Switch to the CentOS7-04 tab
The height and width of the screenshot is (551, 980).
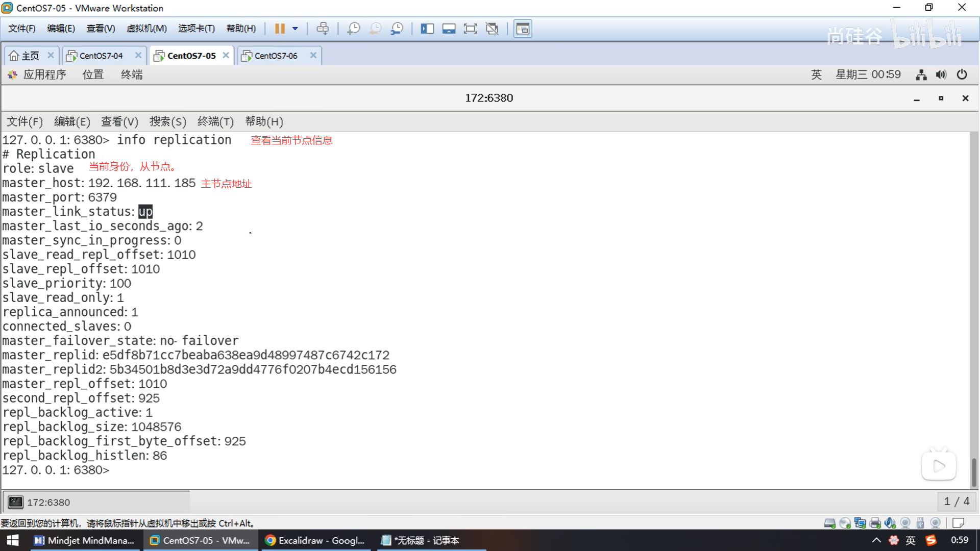coord(101,56)
